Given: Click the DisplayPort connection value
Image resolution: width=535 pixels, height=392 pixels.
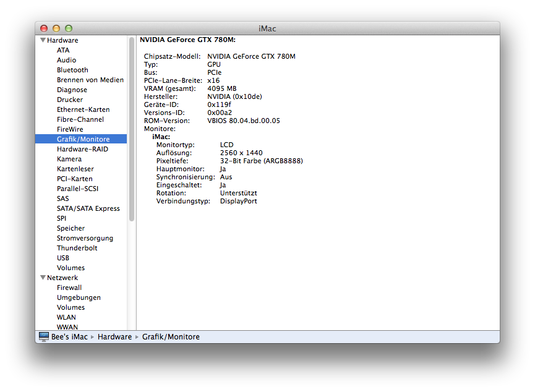Looking at the screenshot, I should (x=239, y=202).
